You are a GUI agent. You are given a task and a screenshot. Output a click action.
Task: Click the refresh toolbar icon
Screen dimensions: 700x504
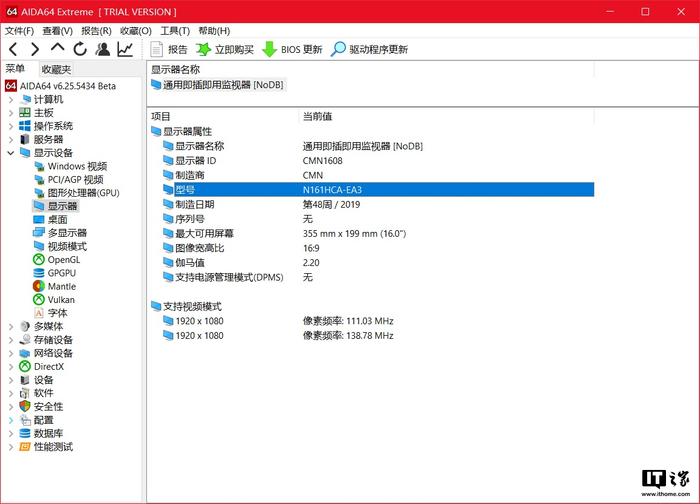pyautogui.click(x=80, y=49)
